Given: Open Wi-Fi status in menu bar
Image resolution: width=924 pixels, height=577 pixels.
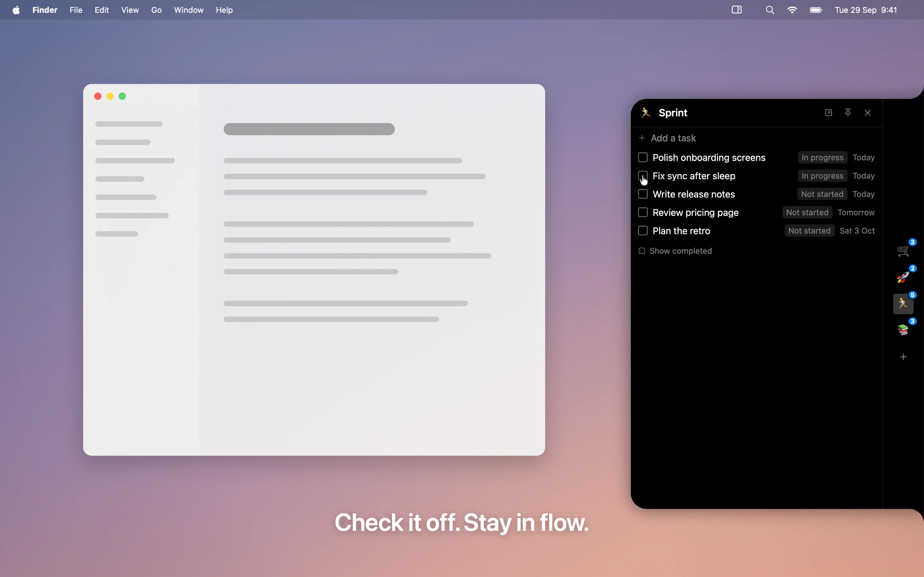Looking at the screenshot, I should [792, 10].
